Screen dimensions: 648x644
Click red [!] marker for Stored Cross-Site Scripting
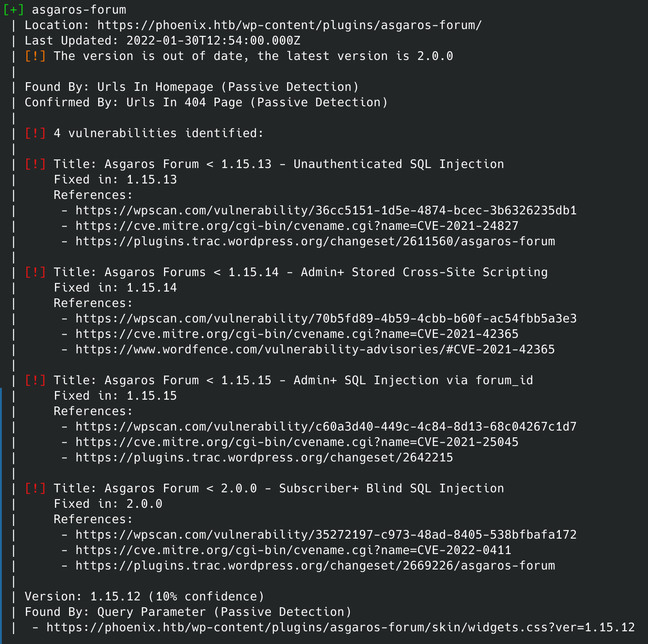35,272
